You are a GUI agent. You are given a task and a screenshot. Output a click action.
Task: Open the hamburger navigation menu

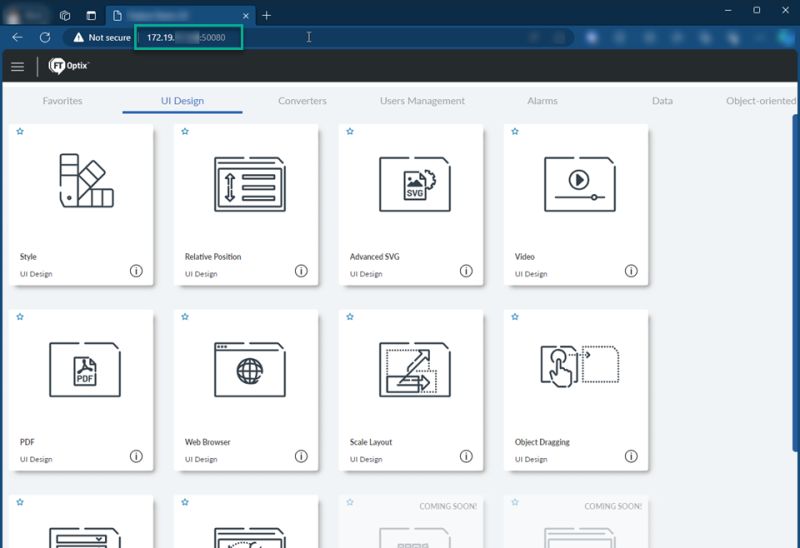point(17,66)
